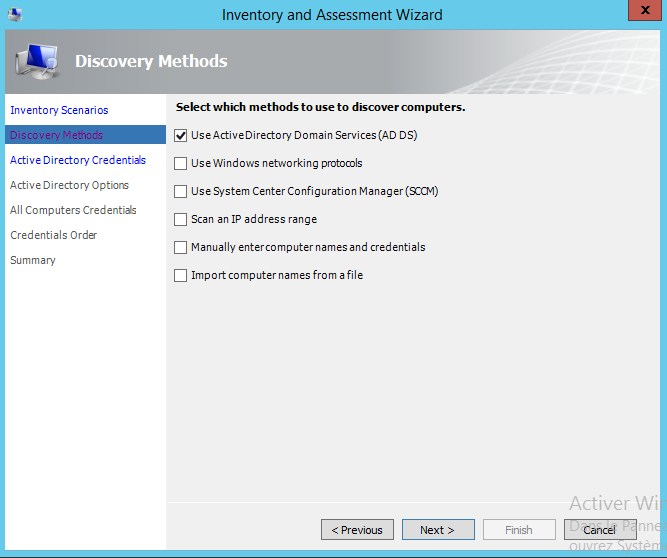Uncheck Use Active Directory Domain Services
The image size is (667, 558).
tap(181, 135)
